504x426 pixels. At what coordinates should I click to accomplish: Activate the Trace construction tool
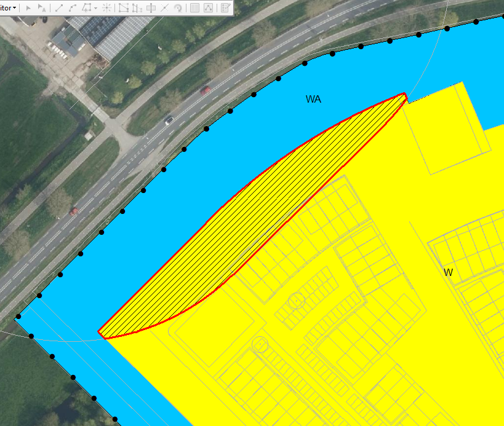coord(87,8)
